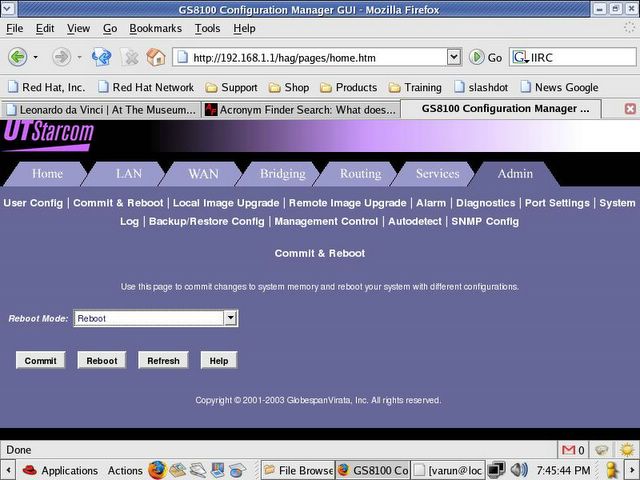Select the Services navigation tab
Image resolution: width=640 pixels, height=480 pixels.
tap(438, 174)
